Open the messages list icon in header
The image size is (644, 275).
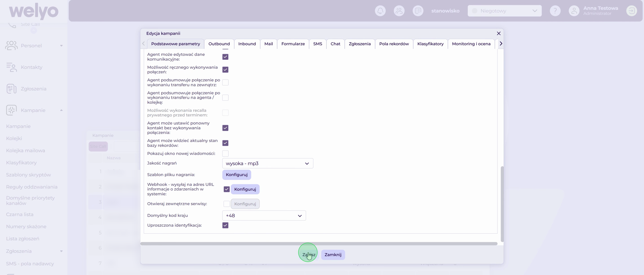(x=418, y=11)
